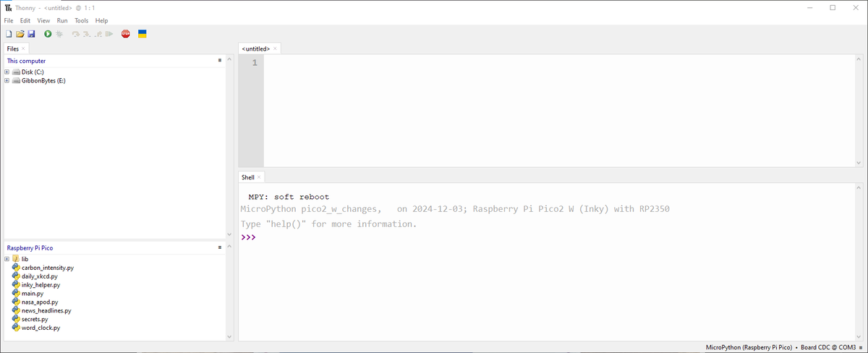The image size is (868, 353).
Task: Open the Tools menu
Action: tap(81, 20)
